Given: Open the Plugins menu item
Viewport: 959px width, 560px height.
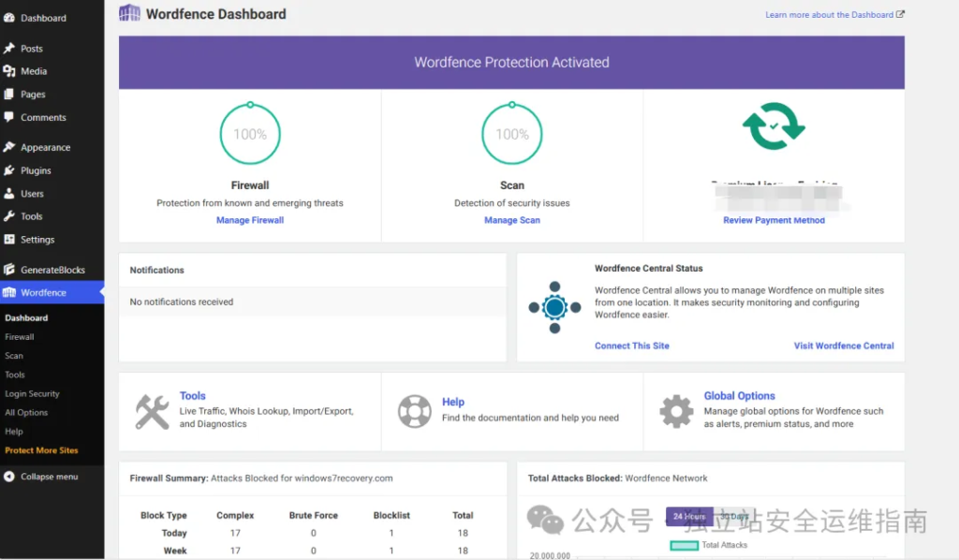Looking at the screenshot, I should click(x=52, y=170).
